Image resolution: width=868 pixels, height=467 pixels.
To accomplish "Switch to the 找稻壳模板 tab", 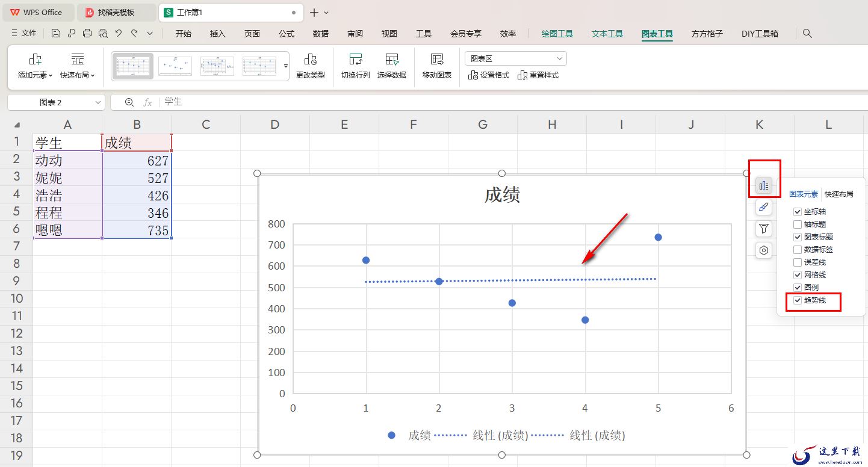I will pos(116,12).
